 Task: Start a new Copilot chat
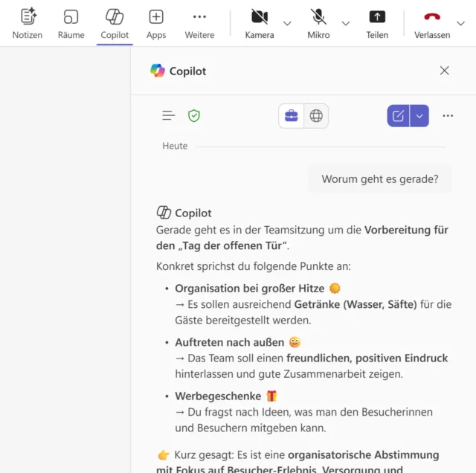pyautogui.click(x=398, y=116)
